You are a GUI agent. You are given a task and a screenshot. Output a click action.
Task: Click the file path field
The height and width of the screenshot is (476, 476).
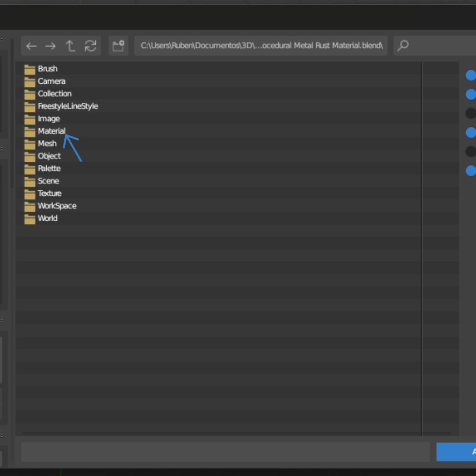261,46
